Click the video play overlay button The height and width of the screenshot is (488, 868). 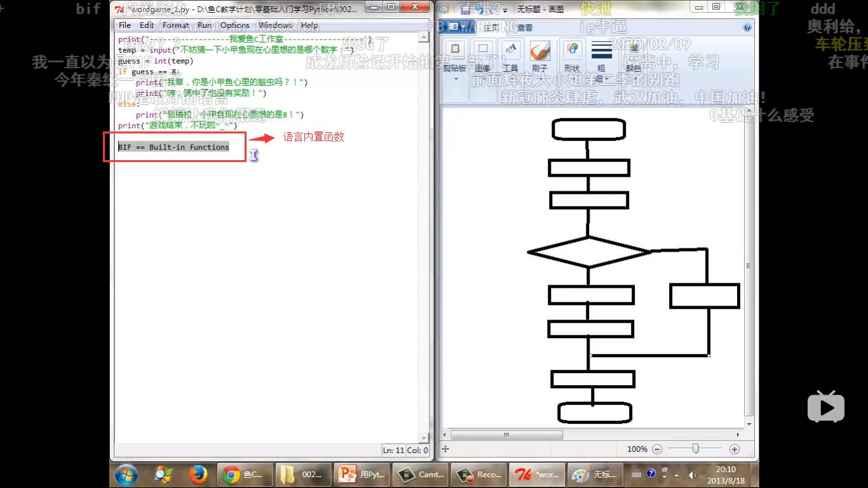point(825,407)
